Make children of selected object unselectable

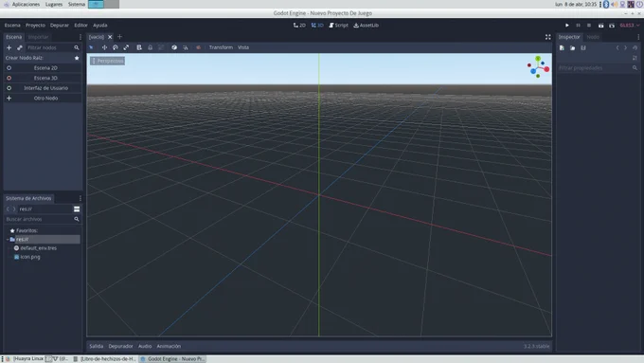161,47
